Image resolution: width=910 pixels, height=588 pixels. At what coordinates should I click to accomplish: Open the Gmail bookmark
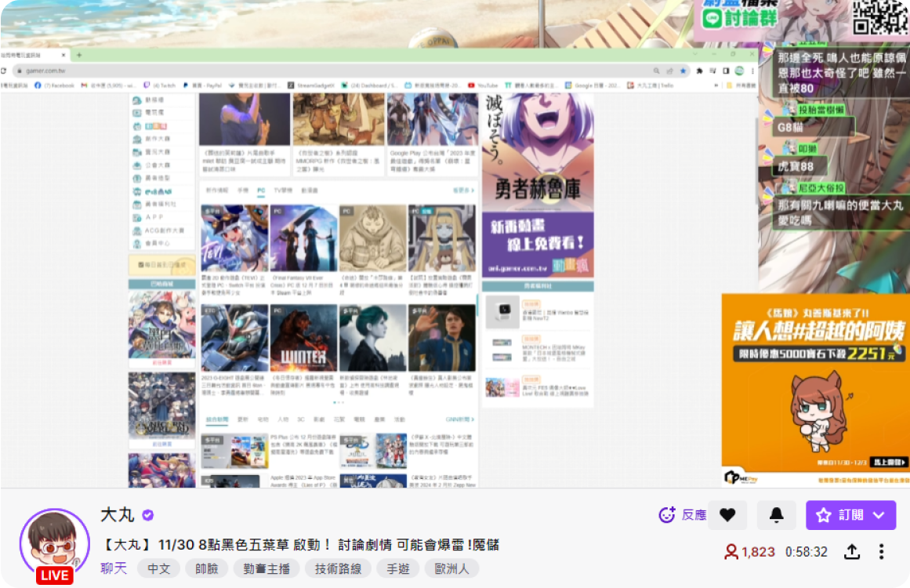click(x=108, y=85)
